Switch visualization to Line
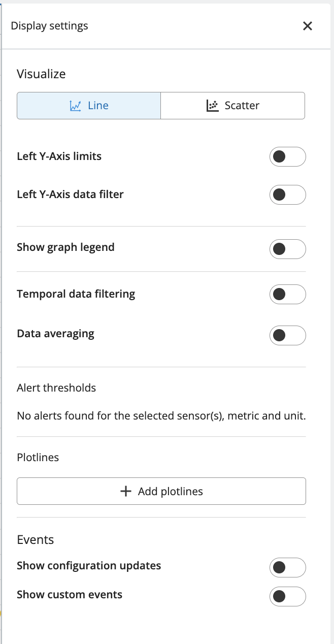This screenshot has height=644, width=334. 89,106
